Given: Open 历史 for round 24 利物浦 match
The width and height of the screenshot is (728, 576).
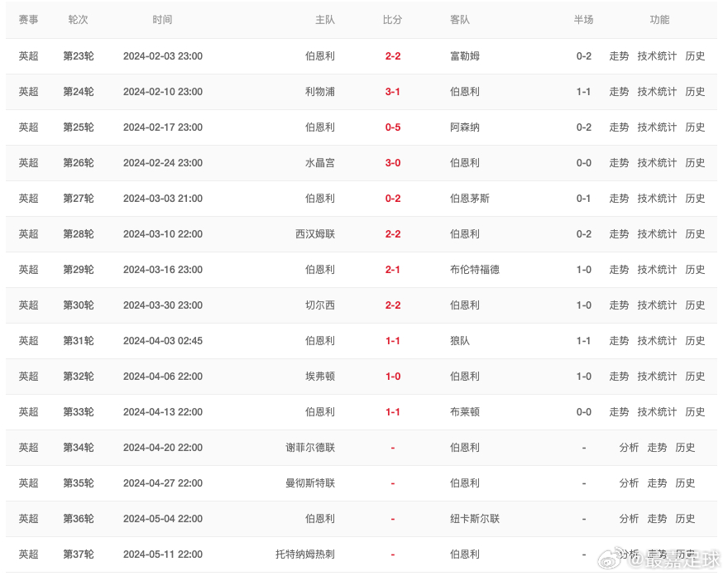Looking at the screenshot, I should pyautogui.click(x=695, y=92).
